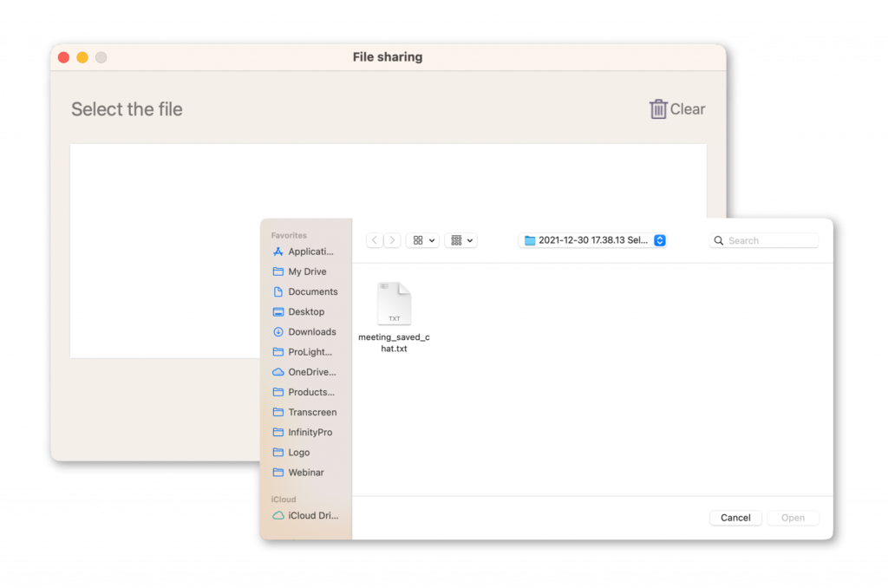Screen dimensions: 888x588
Task: Click the back navigation arrow
Action: coord(374,240)
